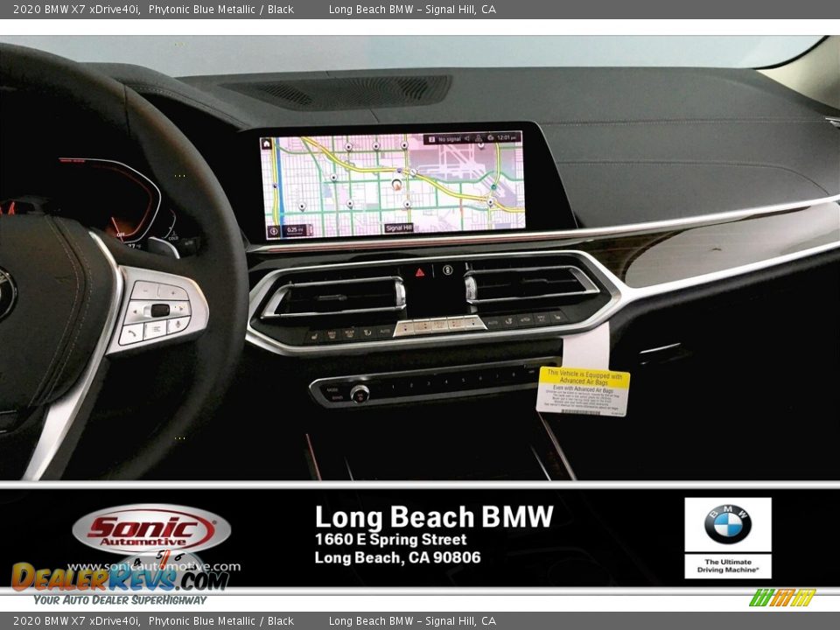Open the www.sonicautomotive.com link
The image size is (840, 630).
point(154,566)
